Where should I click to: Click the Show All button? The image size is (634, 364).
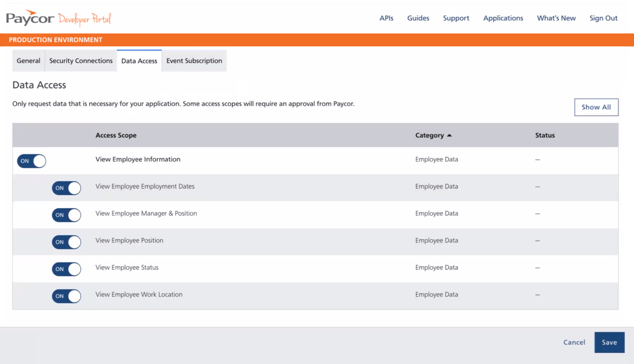(x=596, y=107)
